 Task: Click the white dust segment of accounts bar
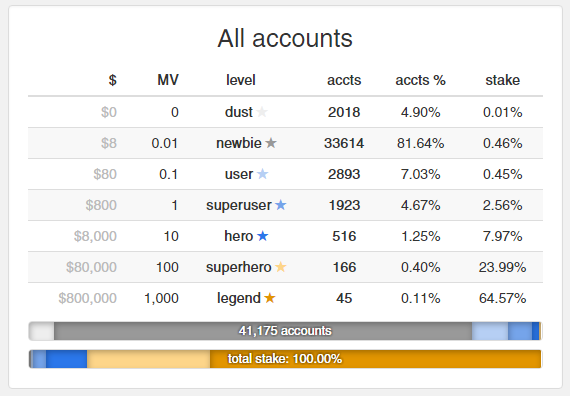tap(41, 331)
